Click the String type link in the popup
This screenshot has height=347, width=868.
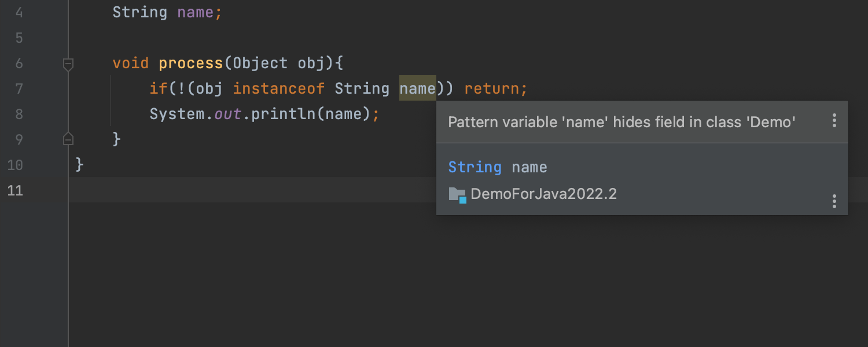[x=475, y=168]
